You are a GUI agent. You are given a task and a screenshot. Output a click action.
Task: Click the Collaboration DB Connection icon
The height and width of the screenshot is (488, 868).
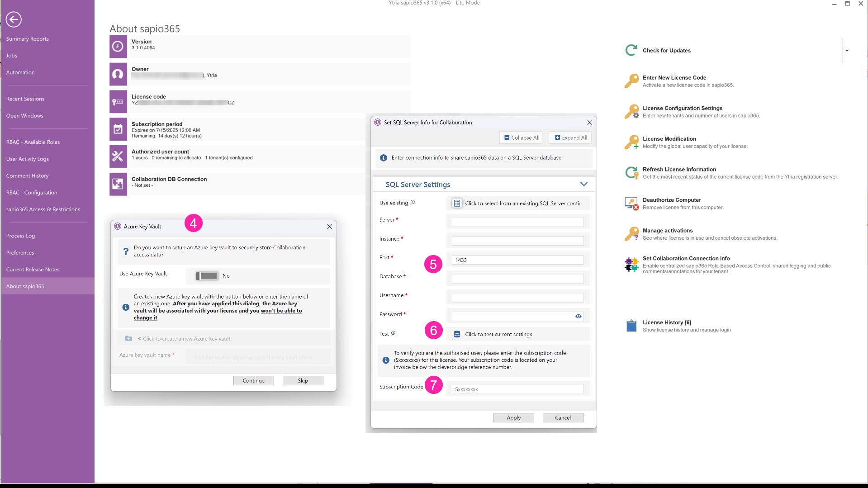pos(118,184)
